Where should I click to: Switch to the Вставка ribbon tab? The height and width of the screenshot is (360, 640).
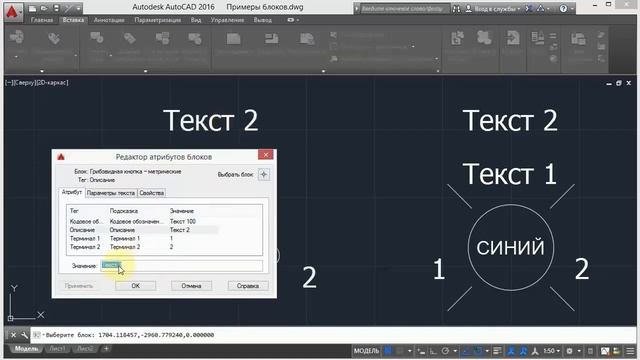click(73, 20)
